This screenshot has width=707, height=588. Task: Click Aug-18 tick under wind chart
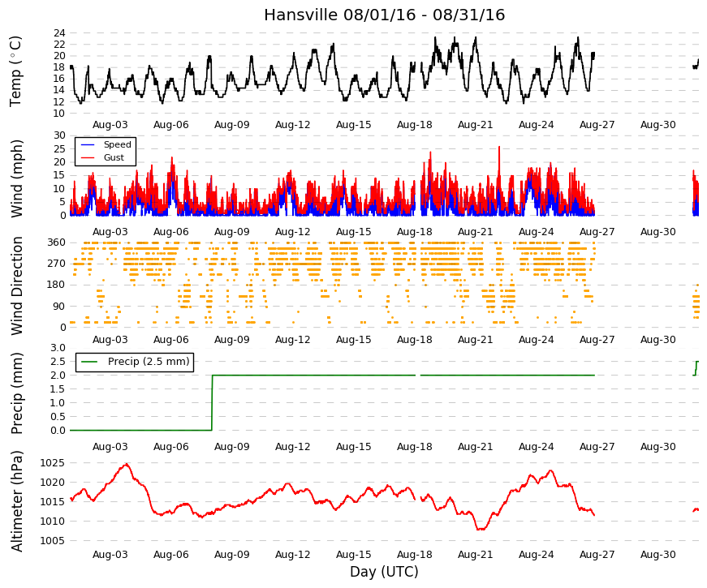(x=414, y=232)
